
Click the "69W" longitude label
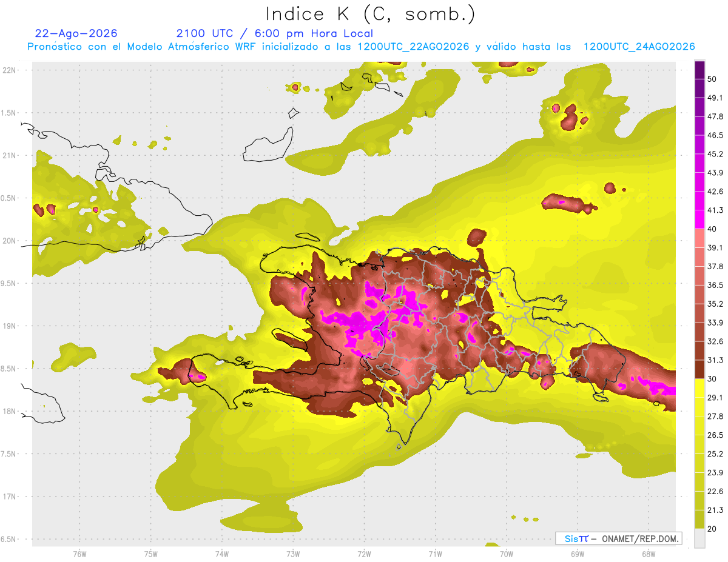click(578, 554)
